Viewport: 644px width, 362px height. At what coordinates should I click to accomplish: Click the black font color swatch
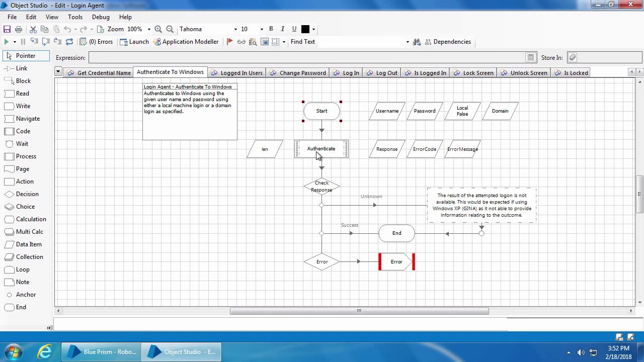(305, 29)
